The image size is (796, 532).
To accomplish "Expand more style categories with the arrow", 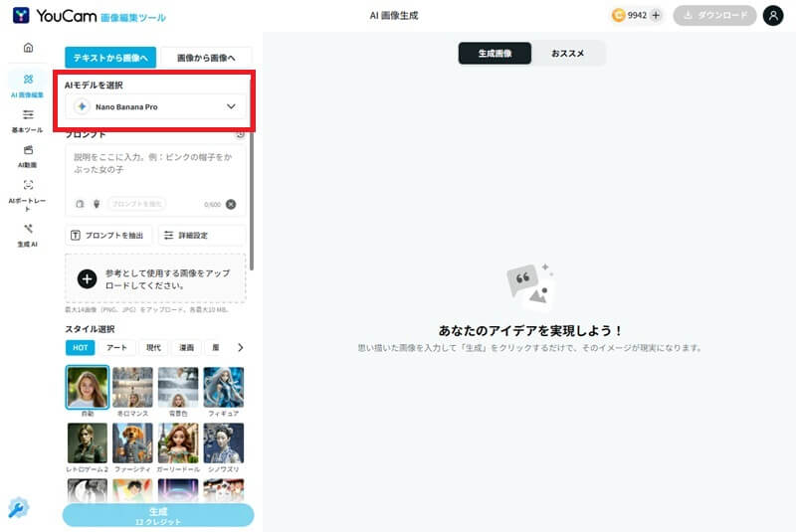I will coord(240,347).
